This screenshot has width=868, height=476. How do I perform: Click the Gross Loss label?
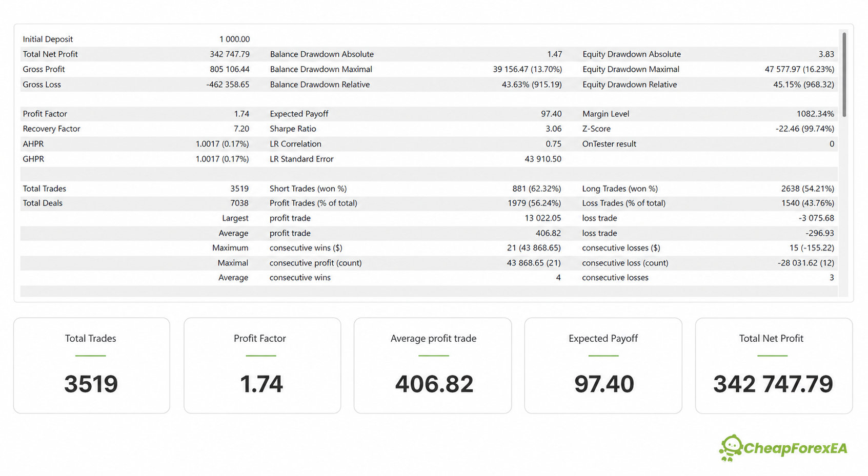coord(42,85)
